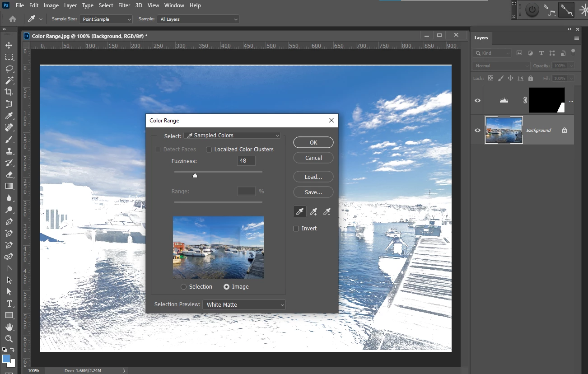This screenshot has width=588, height=374.
Task: Click the mask link icon on Levels layer
Action: (525, 100)
